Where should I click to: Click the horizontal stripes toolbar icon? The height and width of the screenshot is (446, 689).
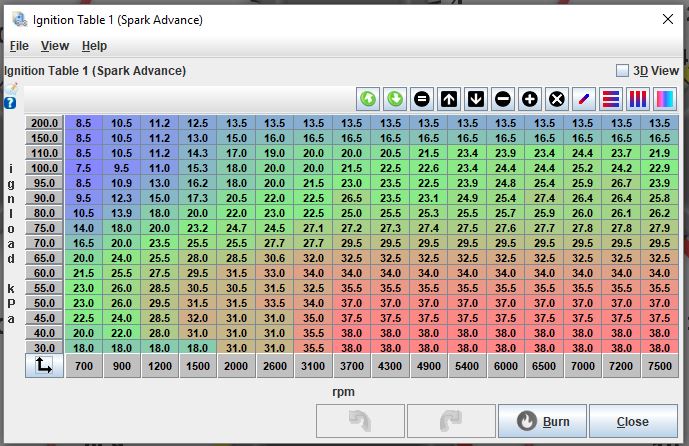pos(611,99)
